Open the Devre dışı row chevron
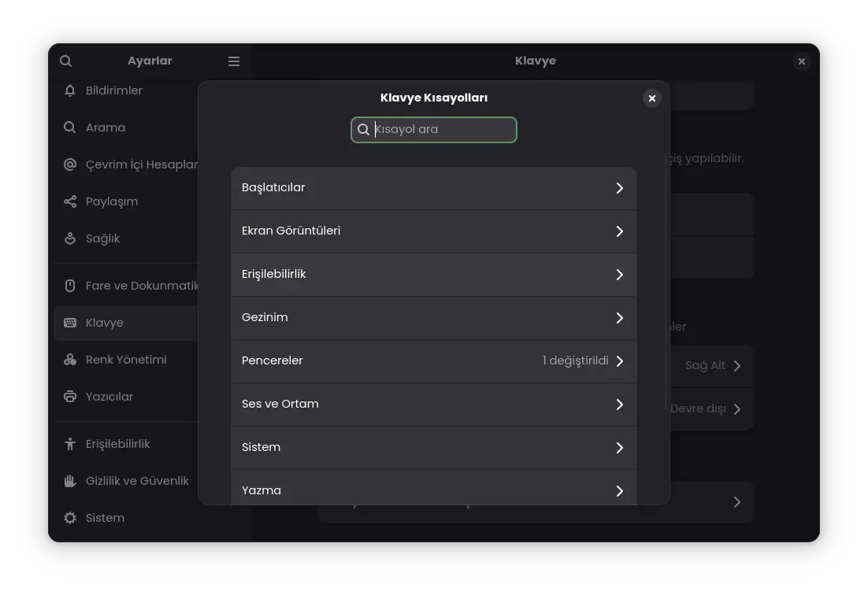This screenshot has height=595, width=868. (736, 408)
